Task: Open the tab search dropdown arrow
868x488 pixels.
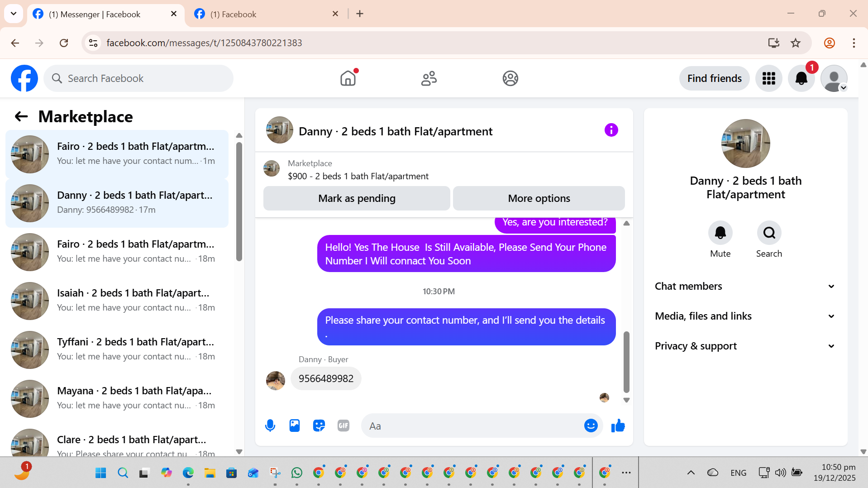Action: [x=14, y=14]
